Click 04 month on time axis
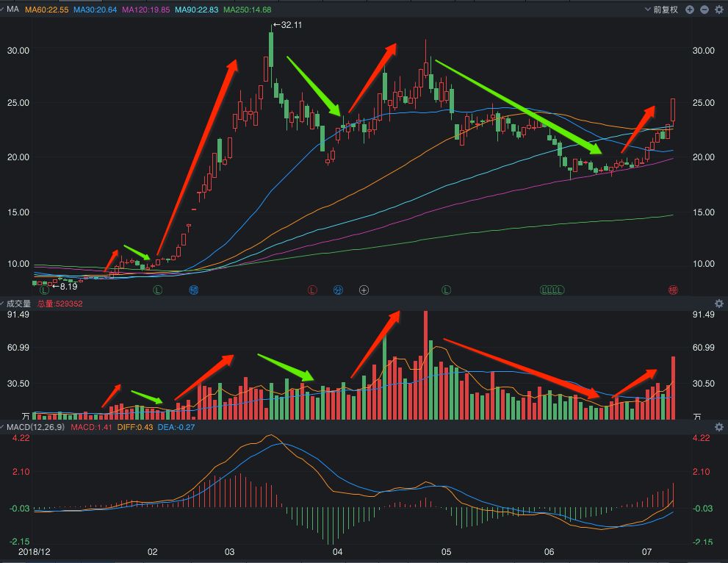This screenshot has width=728, height=563. click(337, 552)
